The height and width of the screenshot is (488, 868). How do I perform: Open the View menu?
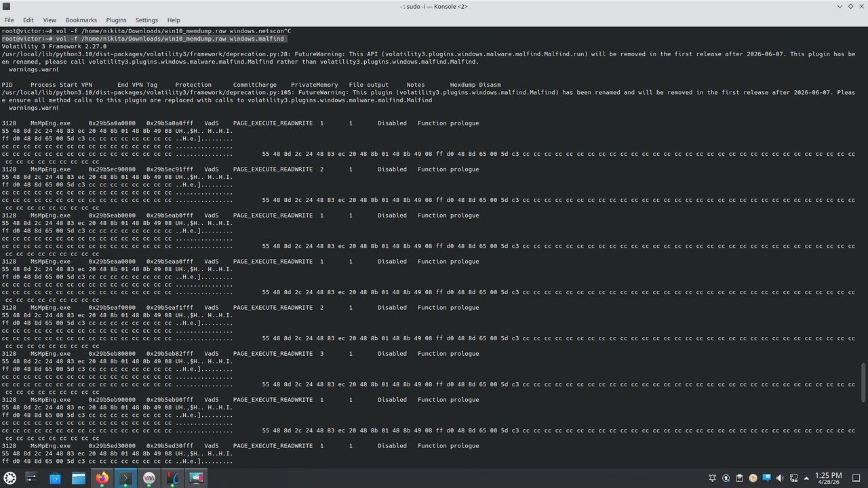coord(50,20)
